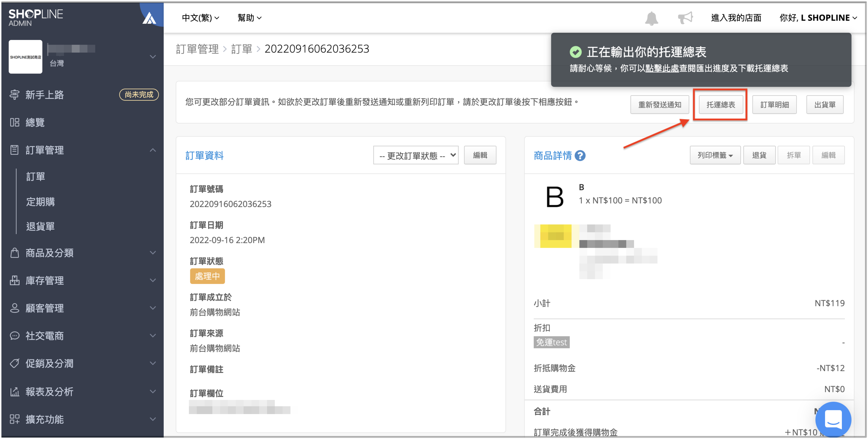The height and width of the screenshot is (439, 868).
Task: Open the 你好, L SHOPLINE account menu
Action: [818, 18]
